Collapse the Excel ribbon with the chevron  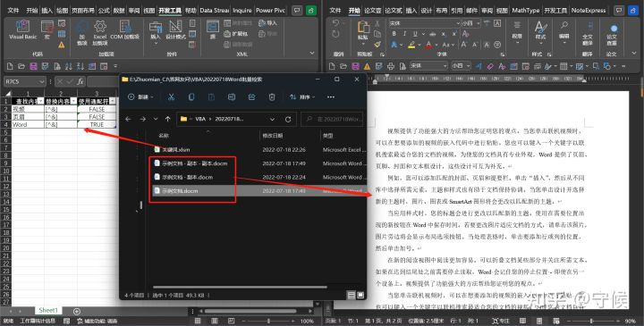[x=312, y=53]
